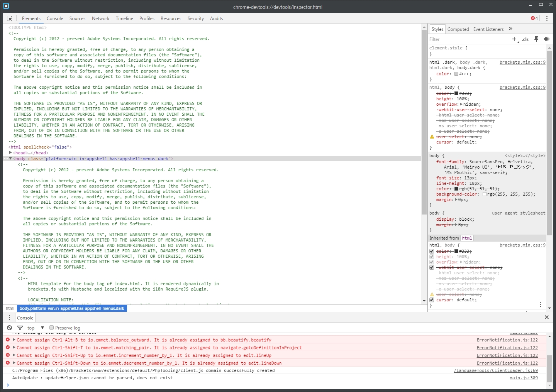Open color picker for #ccc swatch
Viewport: 556px width, 392px height.
tap(456, 74)
